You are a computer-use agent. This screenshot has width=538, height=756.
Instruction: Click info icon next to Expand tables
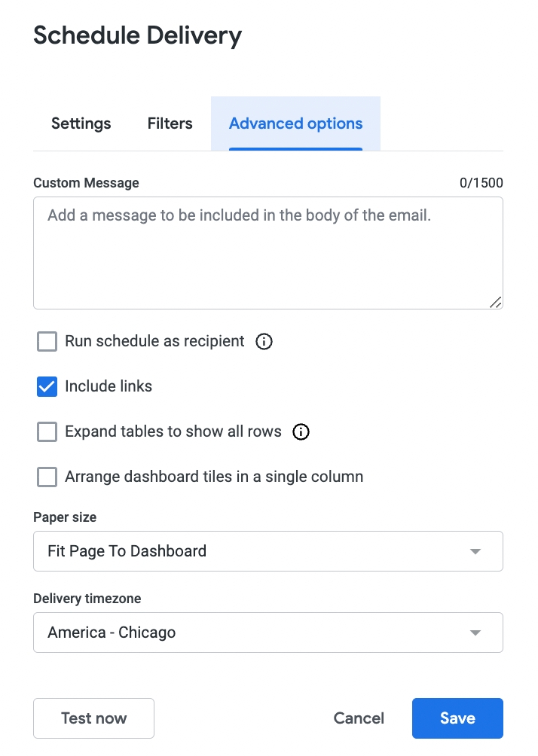pyautogui.click(x=301, y=432)
